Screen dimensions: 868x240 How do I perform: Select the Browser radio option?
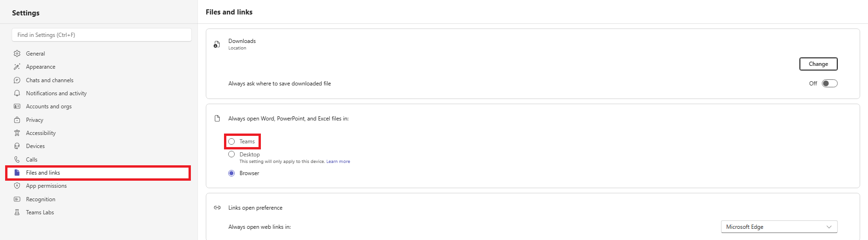[x=231, y=173]
